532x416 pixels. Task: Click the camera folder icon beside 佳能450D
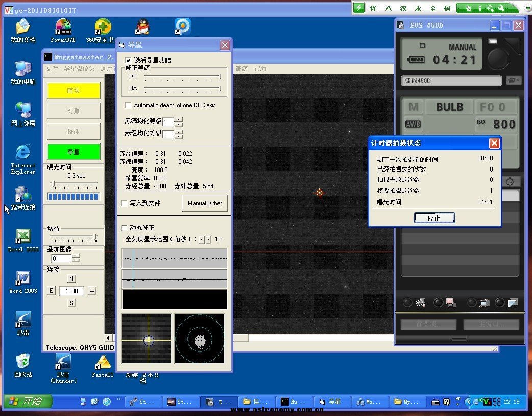(513, 81)
